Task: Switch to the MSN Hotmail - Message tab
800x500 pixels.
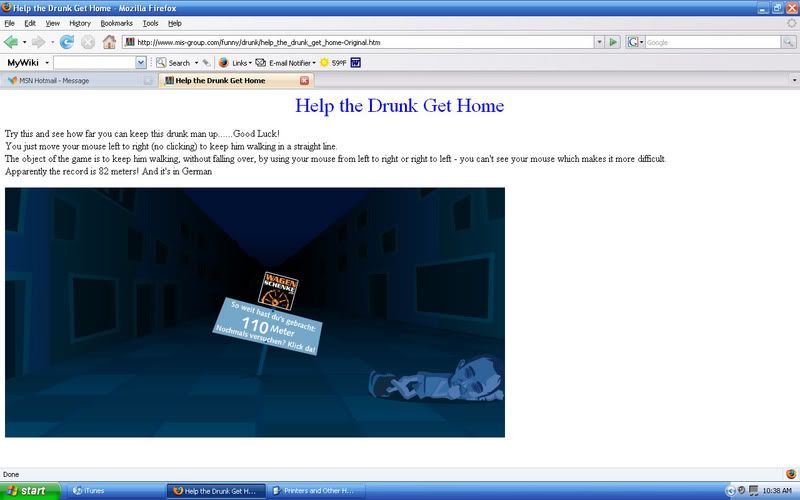Action: (55, 80)
